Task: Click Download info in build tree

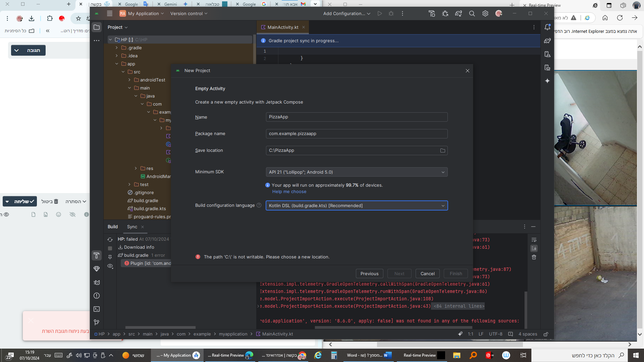Action: coord(136,247)
